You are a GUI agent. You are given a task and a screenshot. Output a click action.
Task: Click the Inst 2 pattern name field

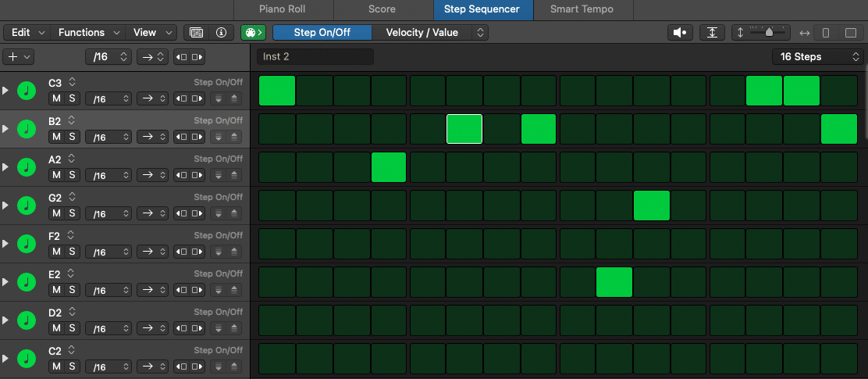[x=315, y=56]
